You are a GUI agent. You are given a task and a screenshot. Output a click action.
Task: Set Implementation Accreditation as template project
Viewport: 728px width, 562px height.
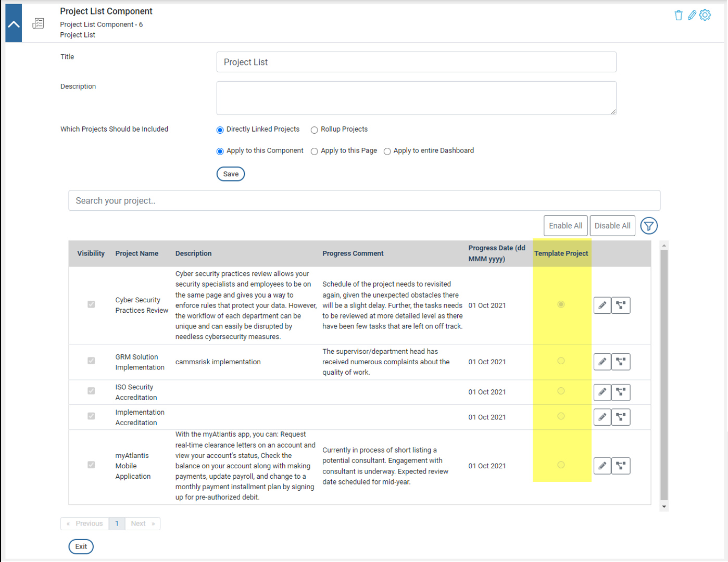[x=561, y=416]
